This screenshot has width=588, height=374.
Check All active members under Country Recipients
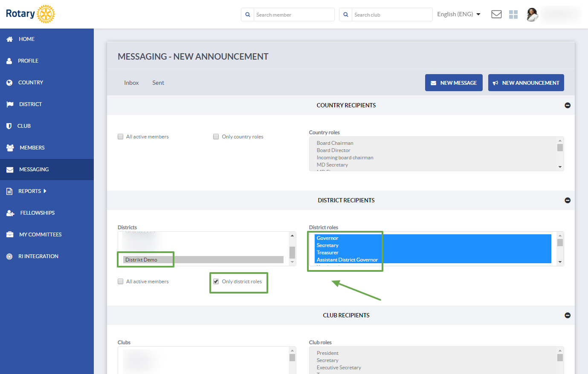tap(120, 137)
